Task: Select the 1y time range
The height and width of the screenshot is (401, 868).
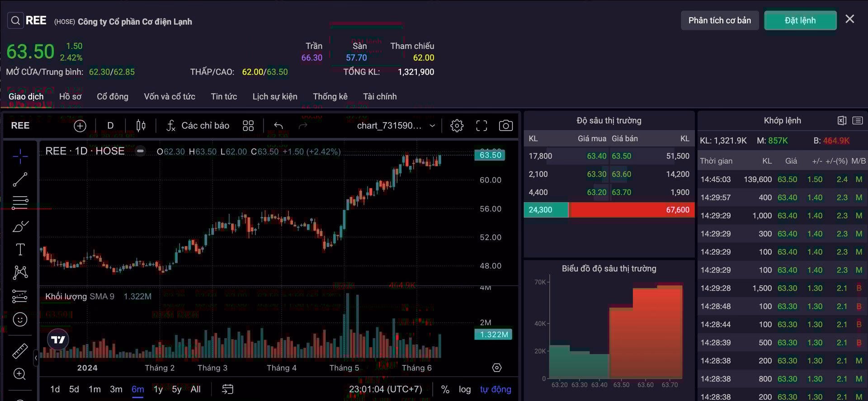Action: [158, 389]
